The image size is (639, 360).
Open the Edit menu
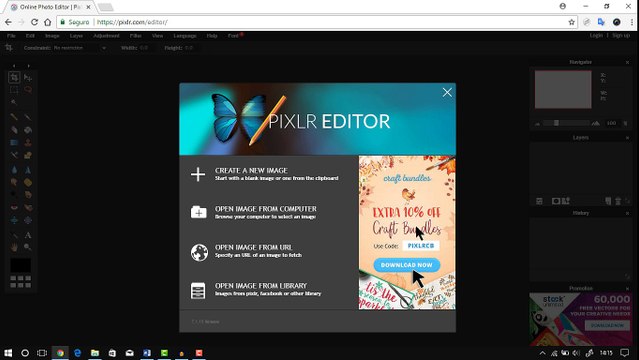pos(30,36)
